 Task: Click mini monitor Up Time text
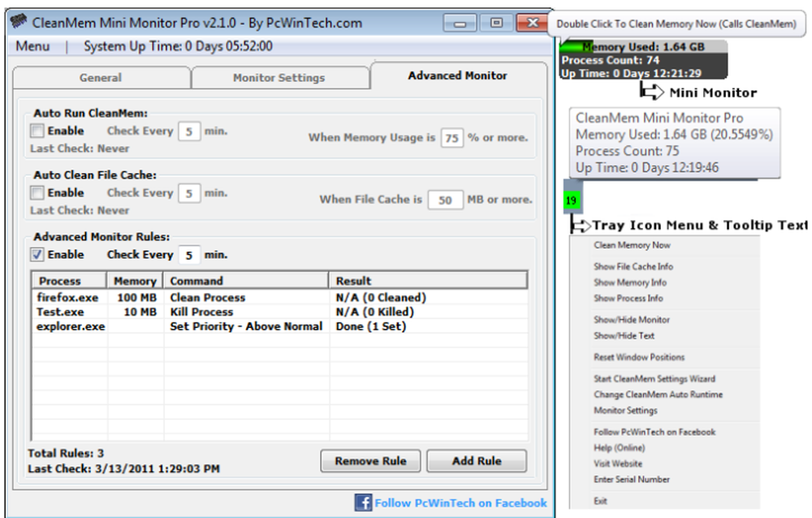pyautogui.click(x=631, y=73)
